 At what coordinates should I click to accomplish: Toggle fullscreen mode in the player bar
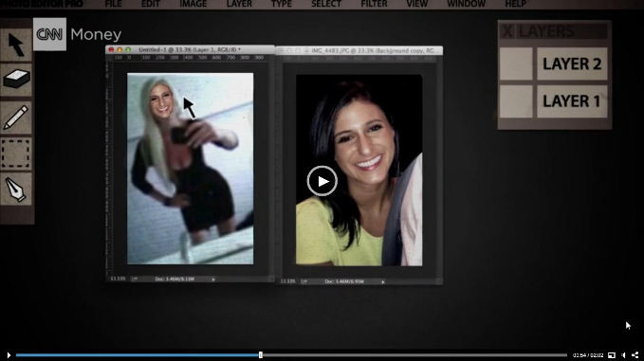pyautogui.click(x=612, y=355)
